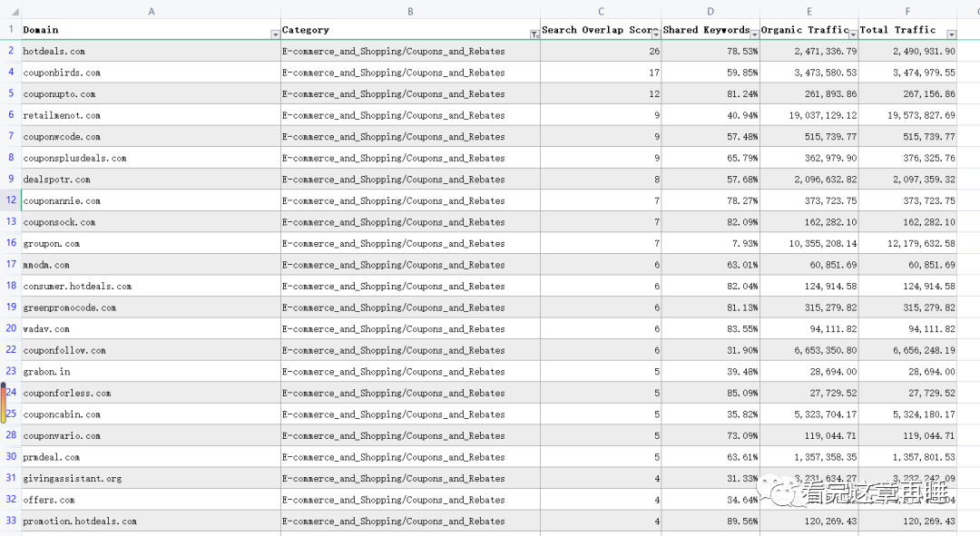Image resolution: width=980 pixels, height=536 pixels.
Task: Click the "Domain" header cell
Action: pyautogui.click(x=152, y=29)
